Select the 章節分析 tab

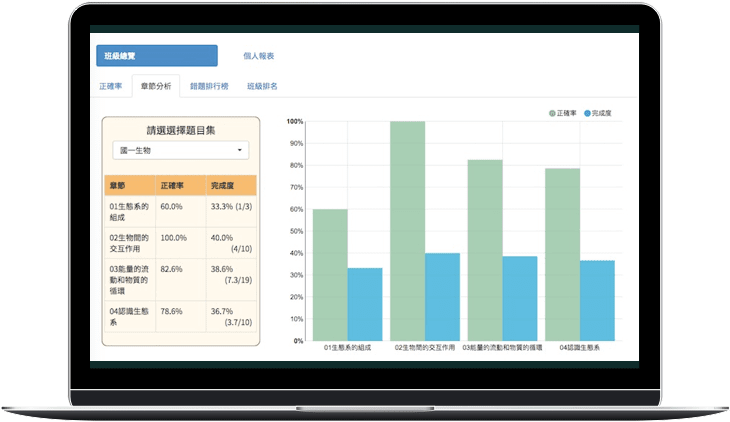pyautogui.click(x=156, y=86)
